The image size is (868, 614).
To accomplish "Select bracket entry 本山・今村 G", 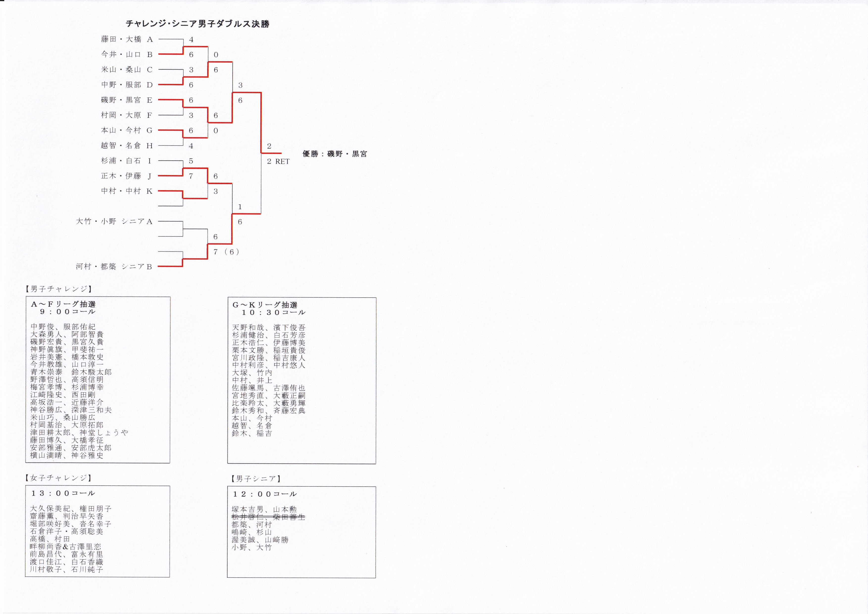I will pyautogui.click(x=127, y=130).
